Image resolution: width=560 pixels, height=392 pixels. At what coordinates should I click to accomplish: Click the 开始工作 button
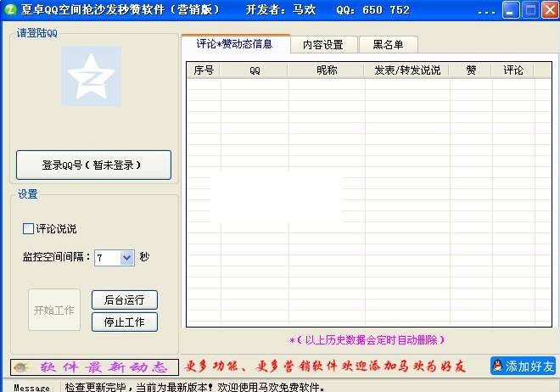[x=53, y=311]
